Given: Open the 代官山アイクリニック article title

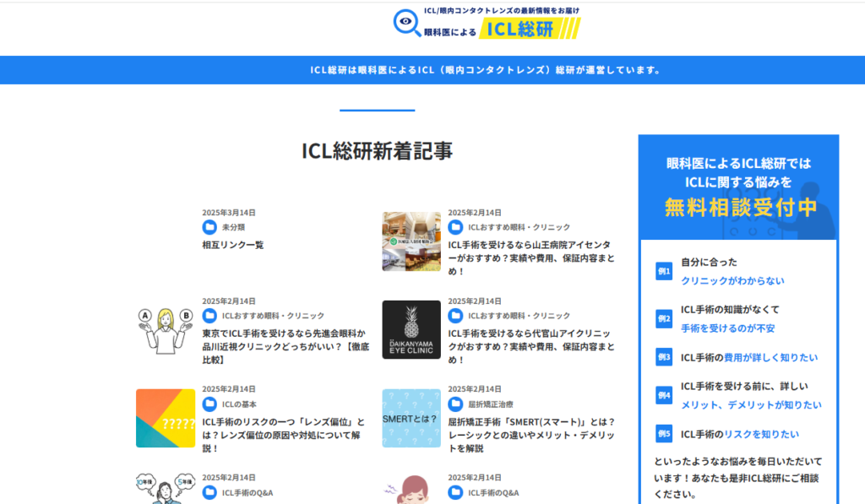Looking at the screenshot, I should 530,347.
